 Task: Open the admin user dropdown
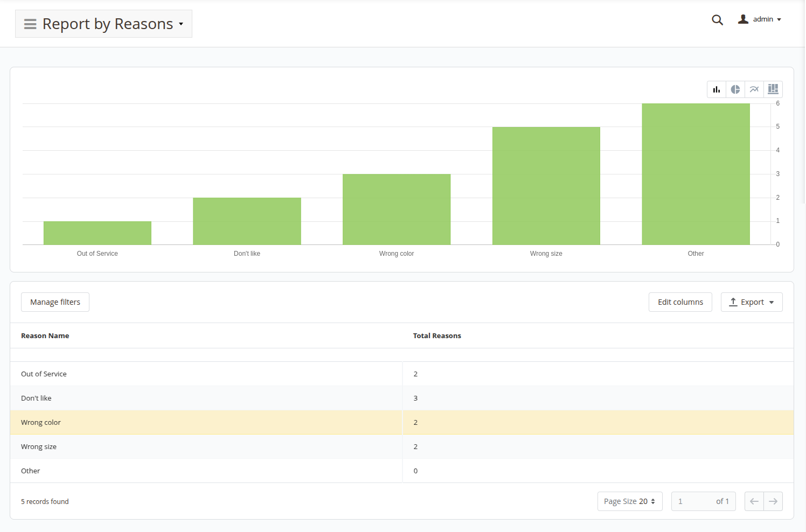760,19
